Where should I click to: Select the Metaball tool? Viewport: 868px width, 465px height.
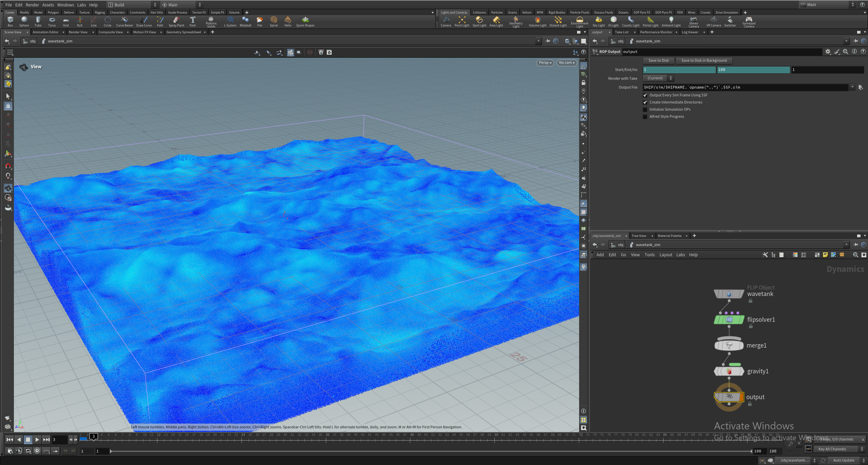point(245,21)
